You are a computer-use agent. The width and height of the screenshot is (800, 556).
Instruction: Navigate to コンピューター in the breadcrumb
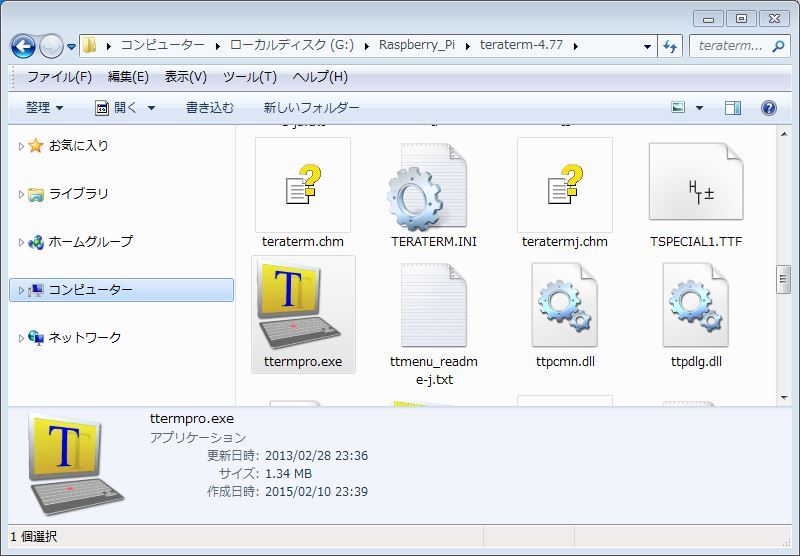click(x=163, y=45)
